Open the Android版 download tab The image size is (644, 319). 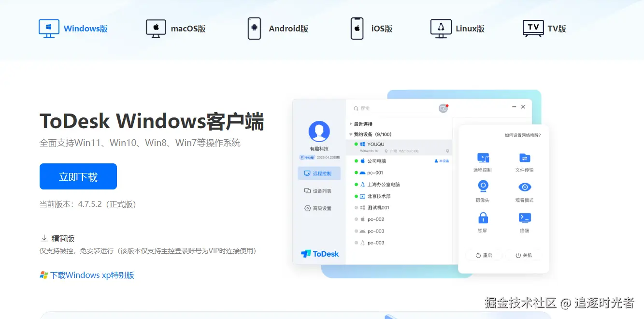(x=278, y=29)
